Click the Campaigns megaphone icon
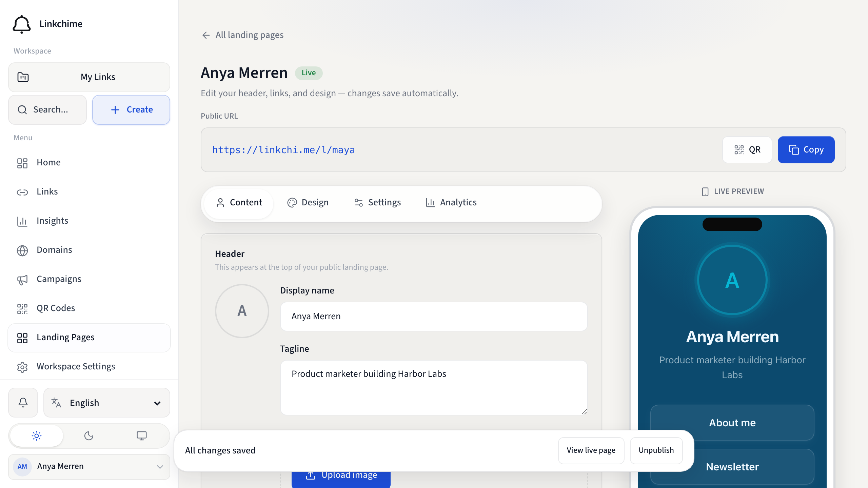Screen dimensions: 868x488 tap(22, 280)
